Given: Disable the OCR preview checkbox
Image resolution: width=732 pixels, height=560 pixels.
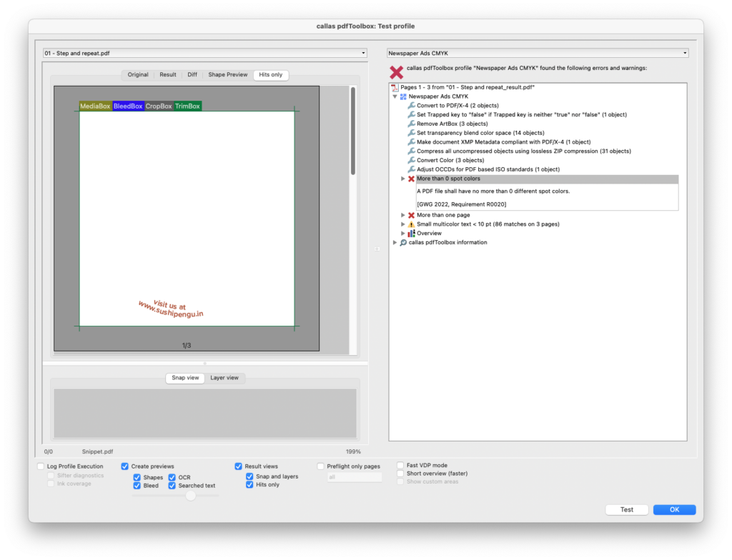Looking at the screenshot, I should (x=172, y=476).
